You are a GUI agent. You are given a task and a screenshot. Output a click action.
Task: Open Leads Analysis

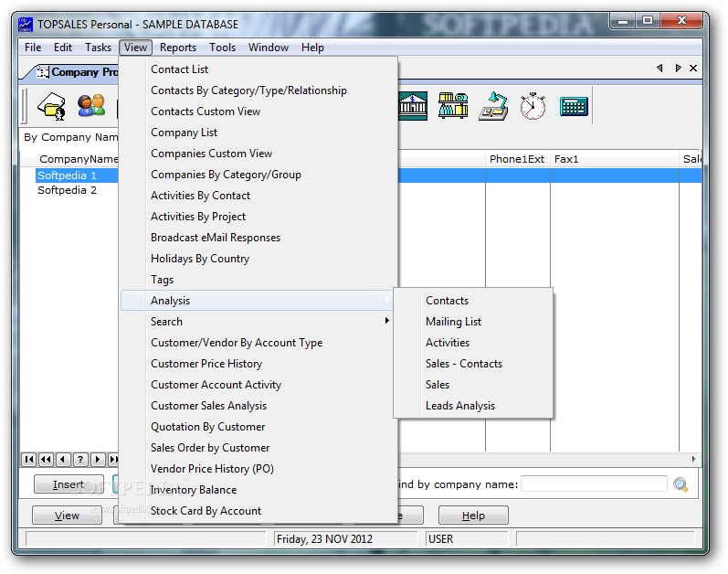tap(473, 406)
